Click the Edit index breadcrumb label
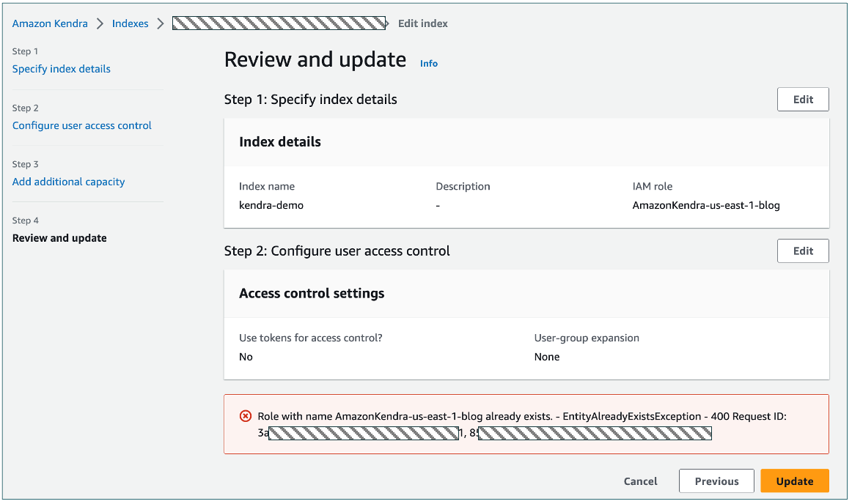 [x=422, y=23]
